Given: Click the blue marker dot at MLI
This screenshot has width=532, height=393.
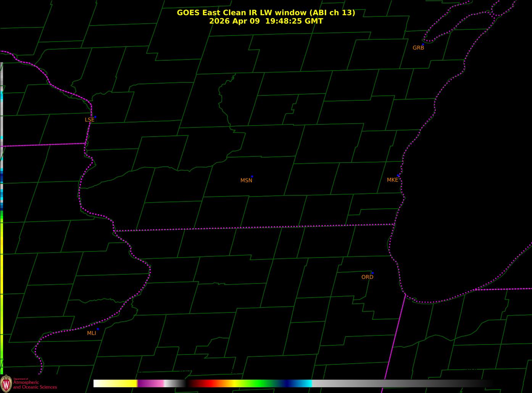Looking at the screenshot, I should point(98,329).
